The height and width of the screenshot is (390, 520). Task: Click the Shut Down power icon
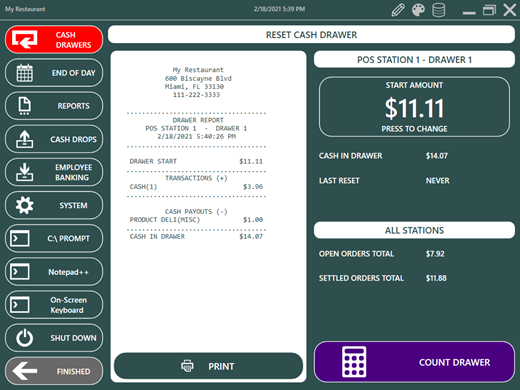[x=25, y=338]
